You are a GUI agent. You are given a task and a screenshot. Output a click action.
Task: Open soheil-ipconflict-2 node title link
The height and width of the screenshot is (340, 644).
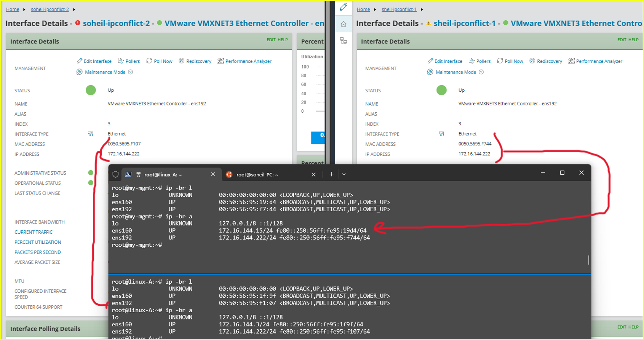tap(116, 23)
